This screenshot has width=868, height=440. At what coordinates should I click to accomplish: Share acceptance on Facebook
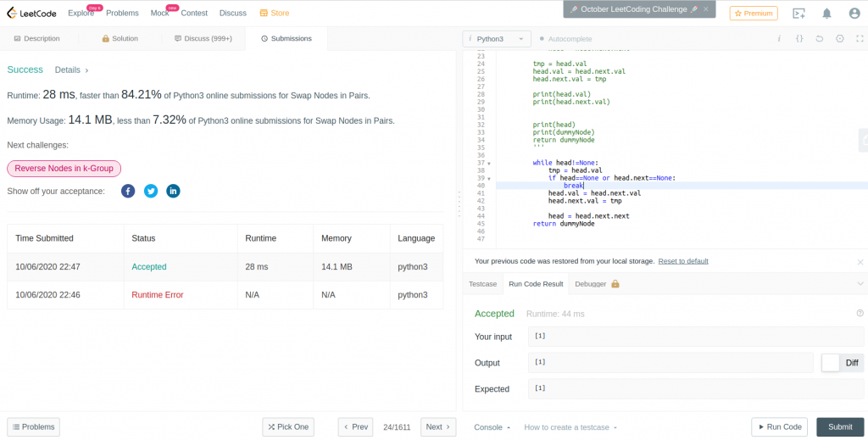pyautogui.click(x=128, y=191)
